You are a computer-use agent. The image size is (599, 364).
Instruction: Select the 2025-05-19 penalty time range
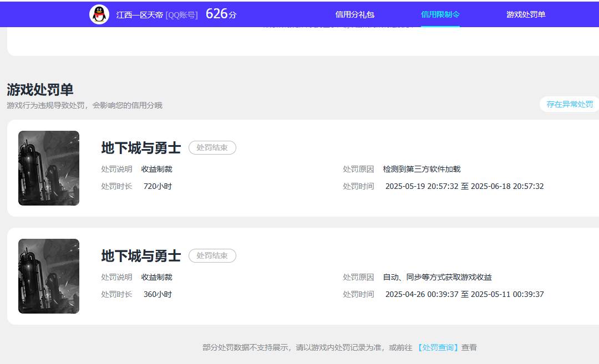(x=464, y=186)
